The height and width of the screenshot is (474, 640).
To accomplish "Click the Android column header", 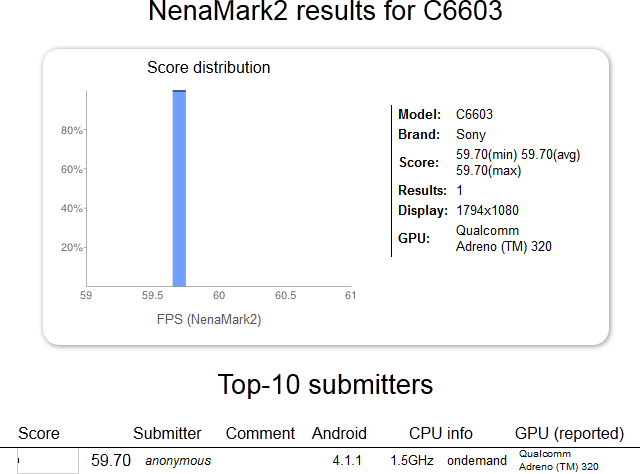I will pyautogui.click(x=339, y=433).
